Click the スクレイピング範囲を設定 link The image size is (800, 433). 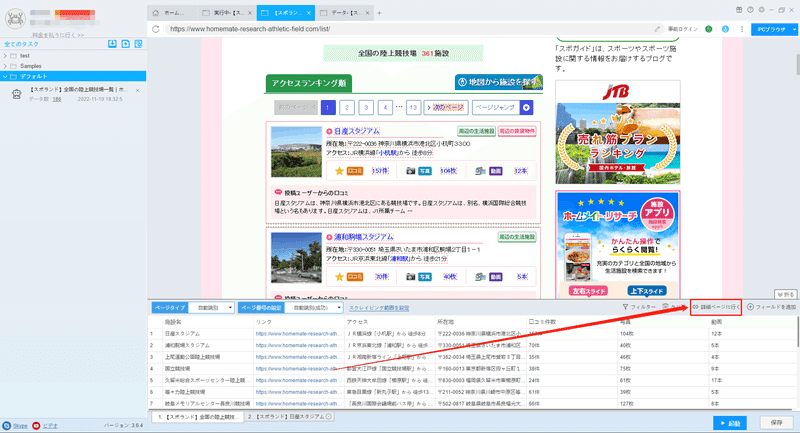pos(379,308)
